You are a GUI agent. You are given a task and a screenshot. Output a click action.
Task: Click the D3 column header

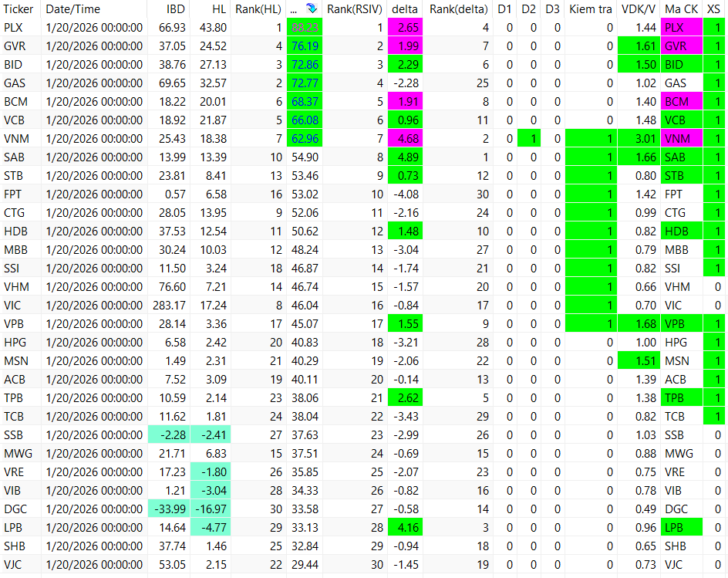click(x=552, y=8)
